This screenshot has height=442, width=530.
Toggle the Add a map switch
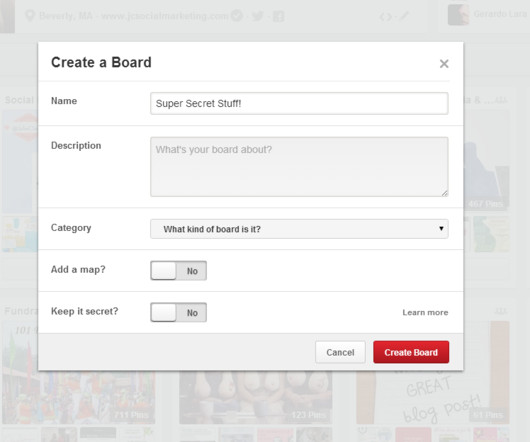pos(178,270)
